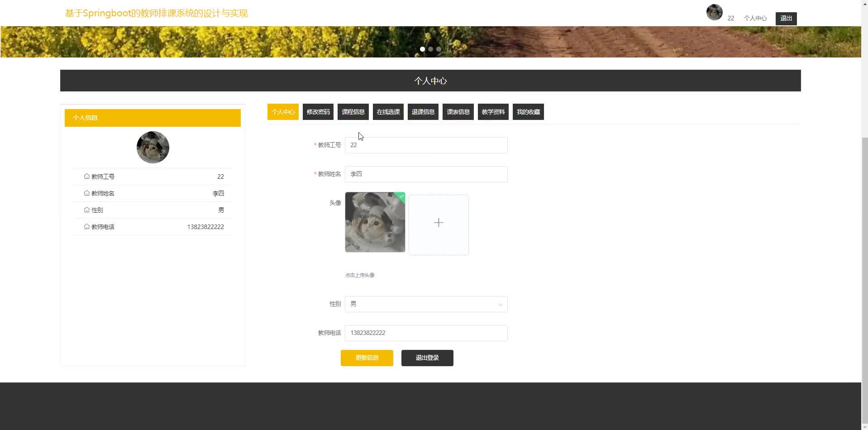Click the green checkmark badge on uploaded photo

click(x=401, y=196)
